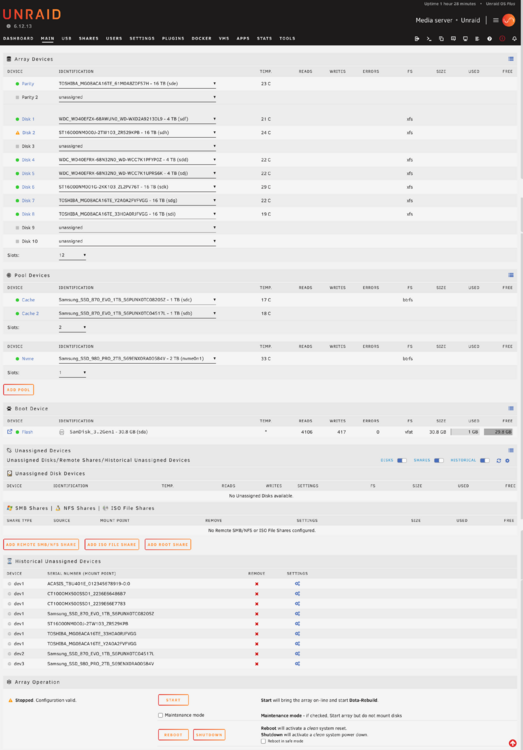Toggle the Pool Devices list view icon
The width and height of the screenshot is (523, 750).
(x=511, y=275)
